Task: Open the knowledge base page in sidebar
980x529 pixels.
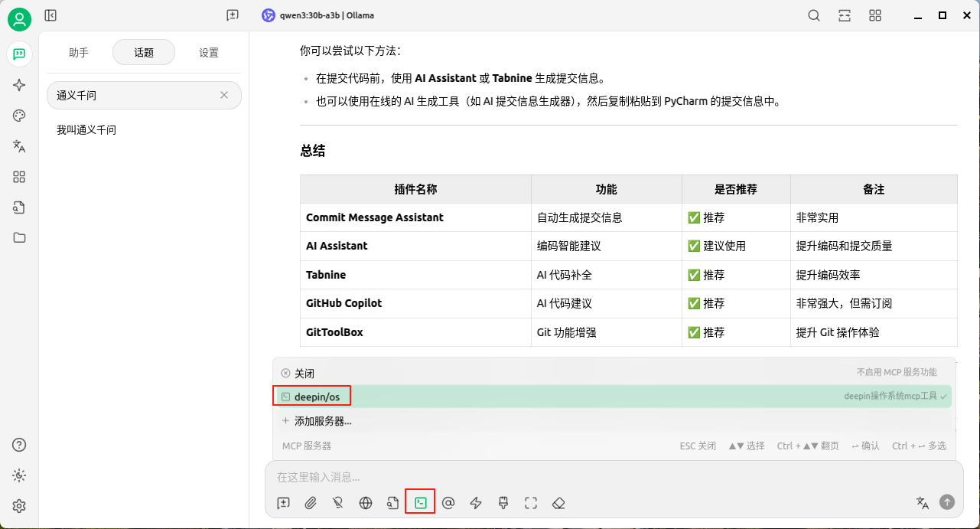Action: pos(19,207)
